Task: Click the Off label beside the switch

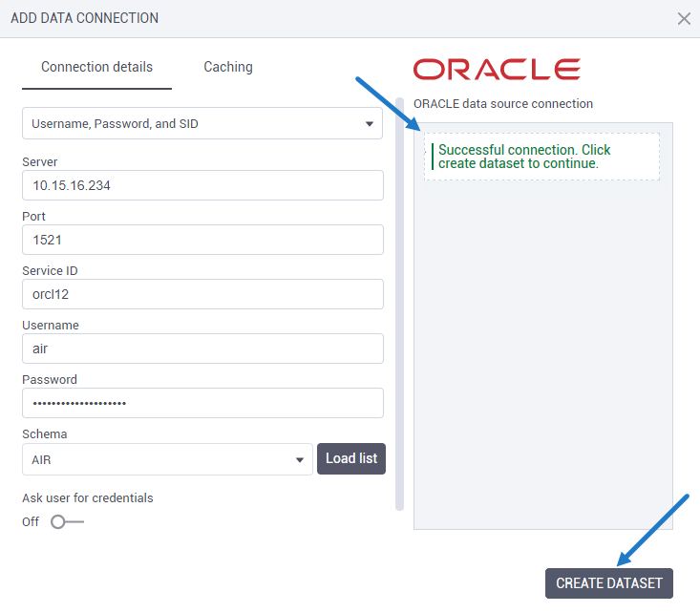Action: tap(31, 522)
